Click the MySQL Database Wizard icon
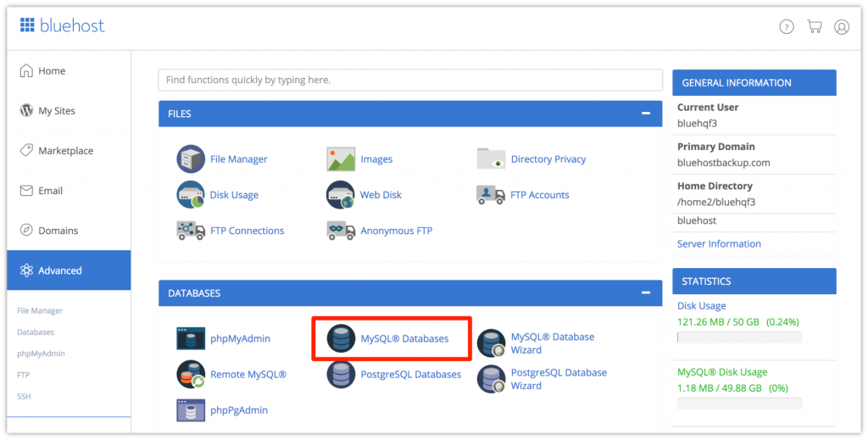 [491, 343]
